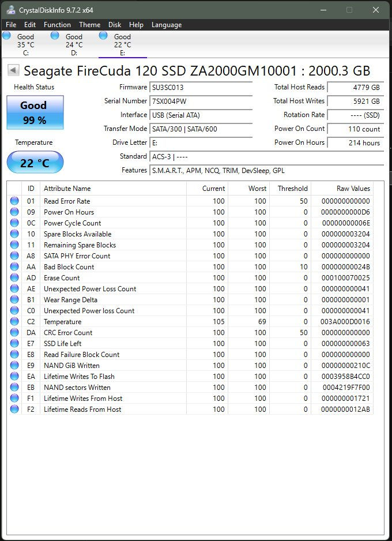This screenshot has height=541, width=392.
Task: Click worst value 69 in Temperature row
Action: click(262, 322)
